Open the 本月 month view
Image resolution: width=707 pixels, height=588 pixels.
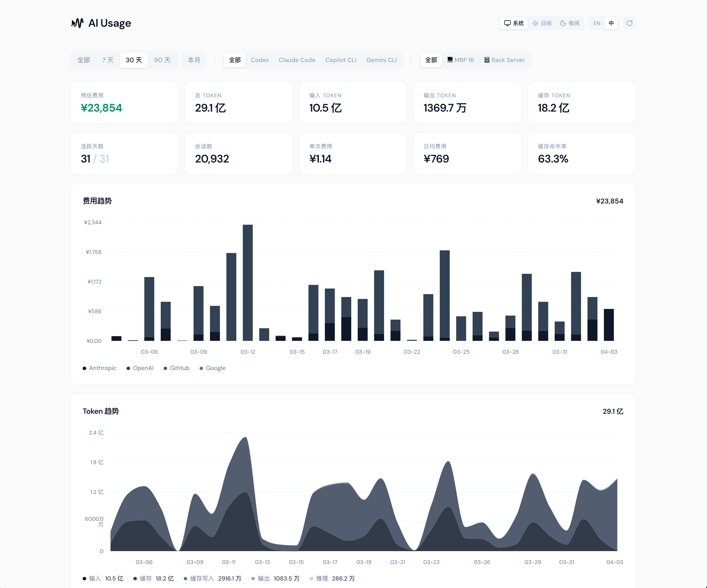point(194,60)
